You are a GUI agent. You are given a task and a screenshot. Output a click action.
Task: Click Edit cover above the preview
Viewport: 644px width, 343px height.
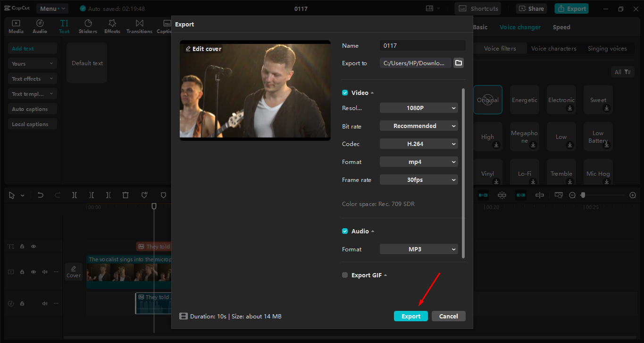[x=203, y=49]
